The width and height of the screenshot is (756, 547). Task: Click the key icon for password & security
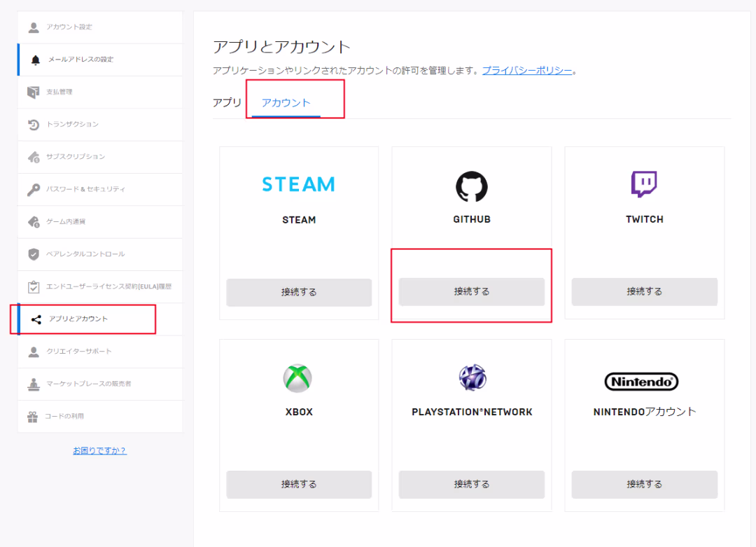34,190
